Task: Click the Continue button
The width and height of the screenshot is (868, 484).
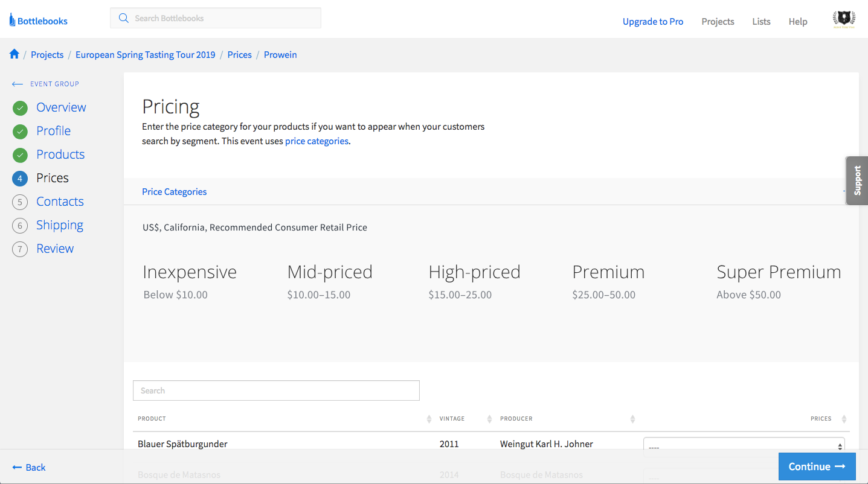Action: click(x=817, y=466)
